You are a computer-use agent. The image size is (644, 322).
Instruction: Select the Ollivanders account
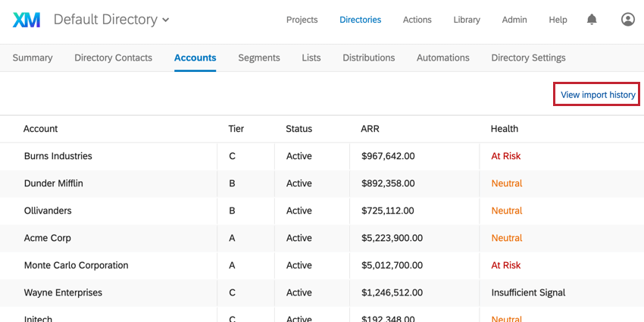(x=48, y=211)
